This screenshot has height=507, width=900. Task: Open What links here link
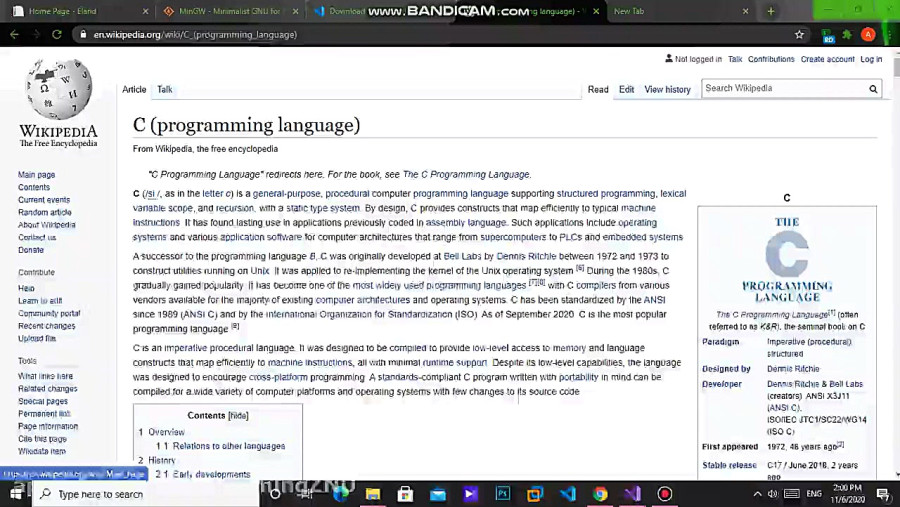click(45, 376)
